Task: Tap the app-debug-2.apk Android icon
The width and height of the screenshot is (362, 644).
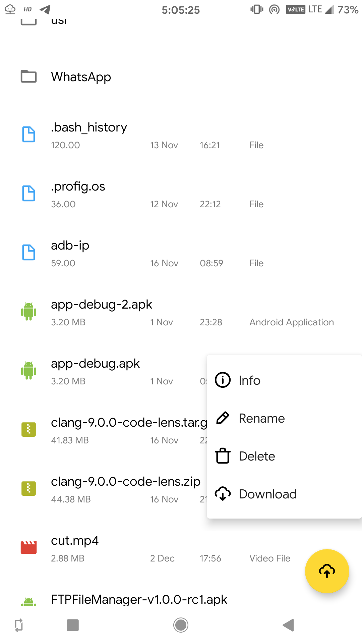Action: 29,312
